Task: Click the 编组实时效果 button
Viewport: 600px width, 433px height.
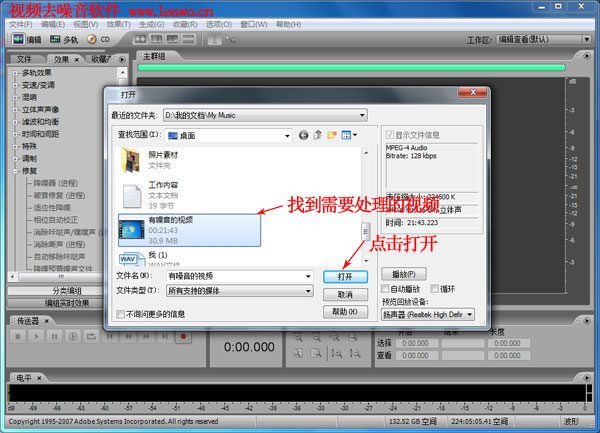Action: tap(55, 303)
